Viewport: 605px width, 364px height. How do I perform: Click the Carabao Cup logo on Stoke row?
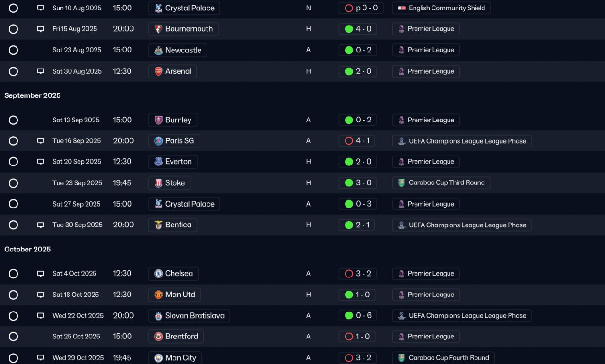(401, 183)
